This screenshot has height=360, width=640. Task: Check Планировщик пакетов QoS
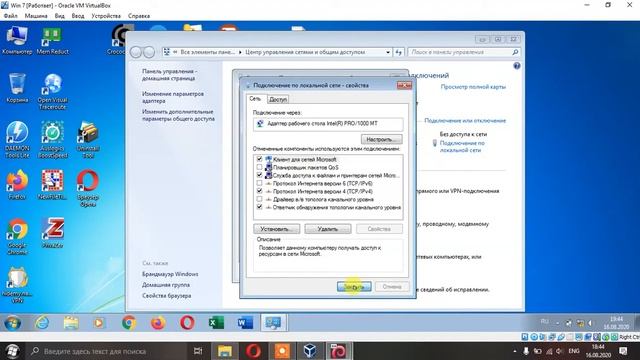(260, 167)
